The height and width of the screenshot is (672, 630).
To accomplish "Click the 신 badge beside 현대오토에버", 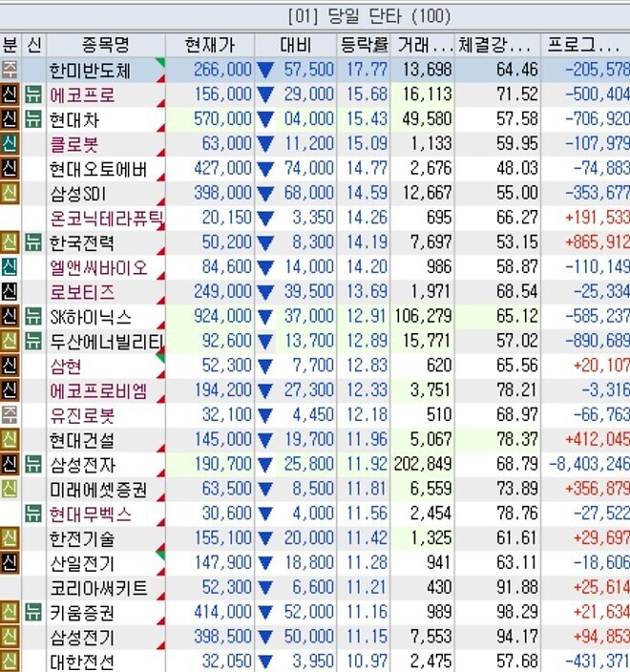I will 10,168.
